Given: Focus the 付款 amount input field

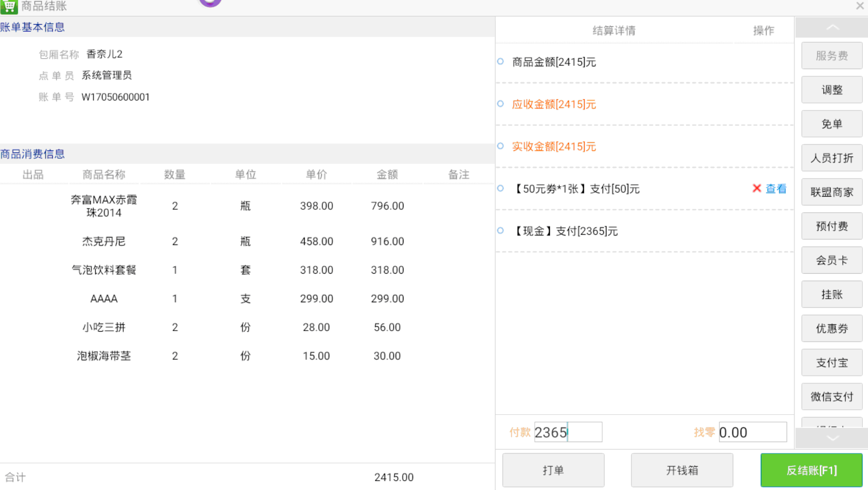Looking at the screenshot, I should pos(568,432).
